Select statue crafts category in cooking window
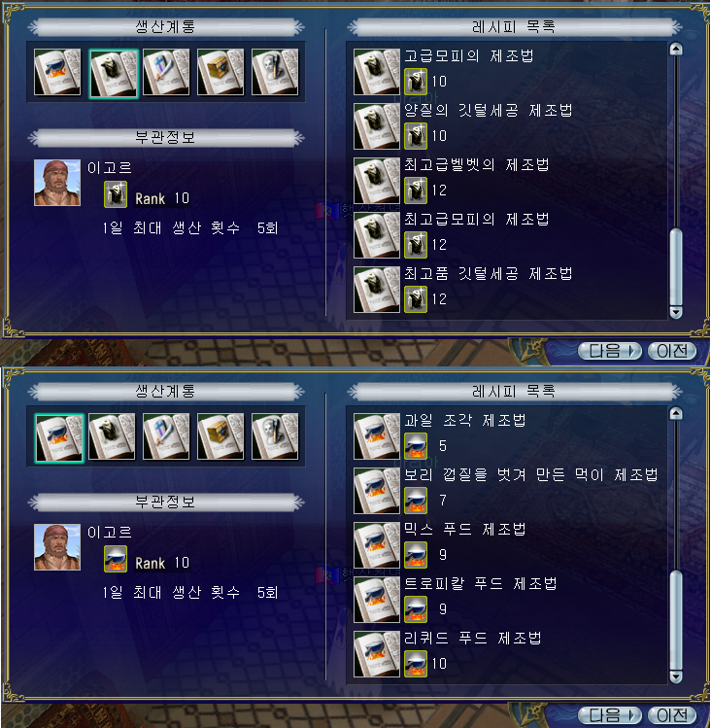The image size is (711, 728). tap(275, 436)
